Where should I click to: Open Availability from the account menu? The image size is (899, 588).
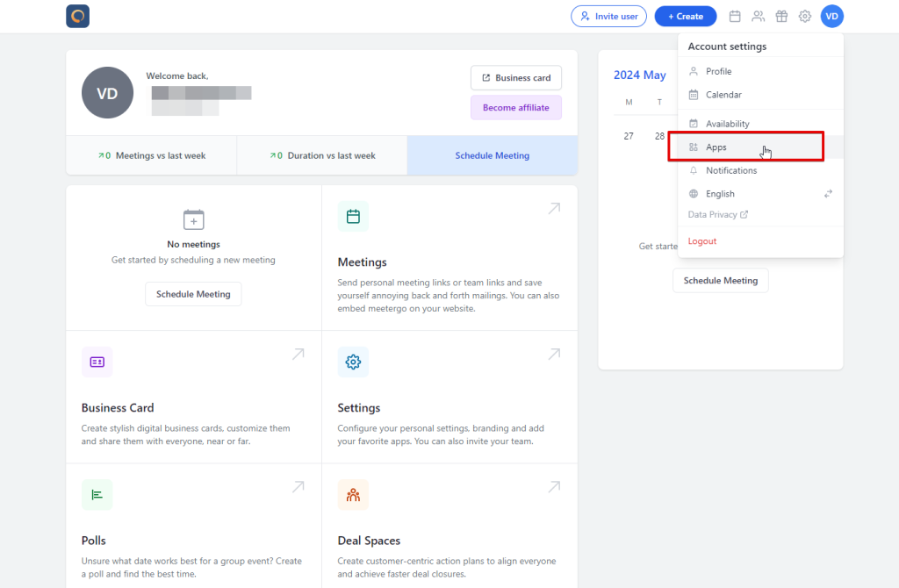click(x=727, y=124)
